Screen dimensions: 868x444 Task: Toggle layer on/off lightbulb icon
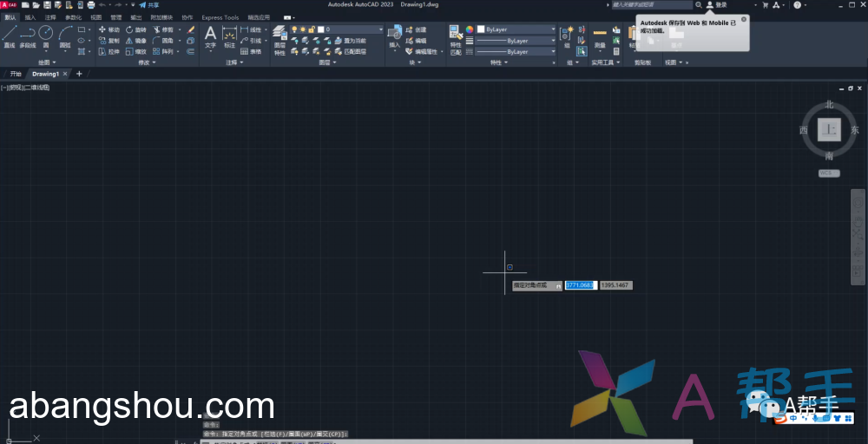[x=294, y=29]
